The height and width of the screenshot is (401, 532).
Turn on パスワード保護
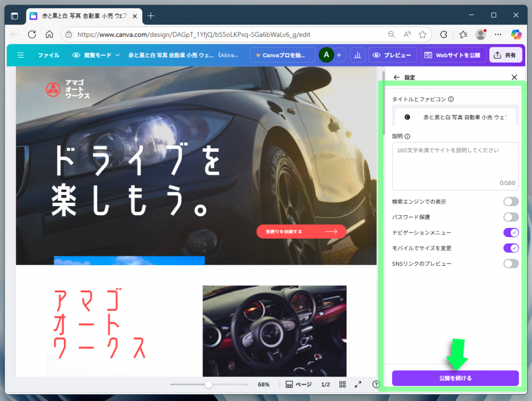[x=511, y=217]
